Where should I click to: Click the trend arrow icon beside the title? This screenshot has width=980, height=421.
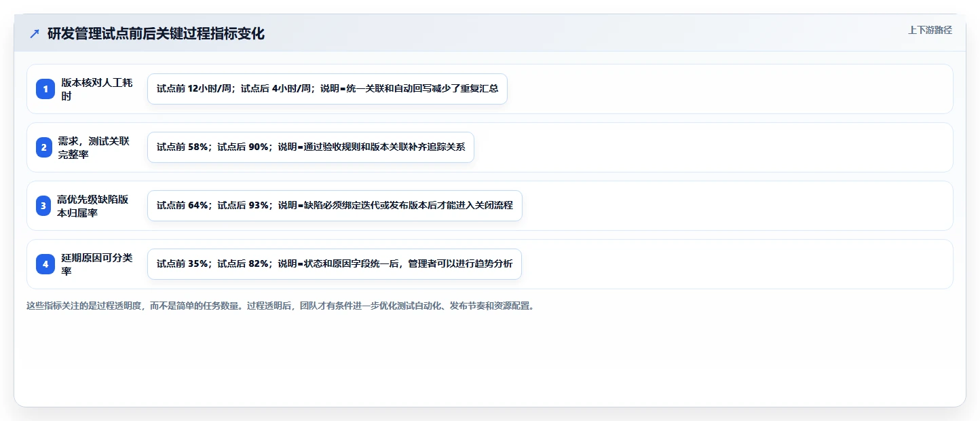point(35,33)
